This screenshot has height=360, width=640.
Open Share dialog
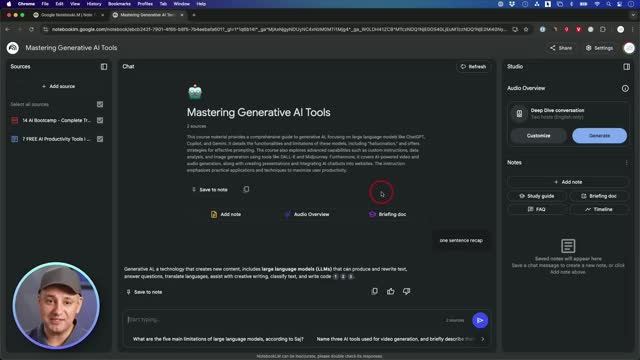click(561, 48)
